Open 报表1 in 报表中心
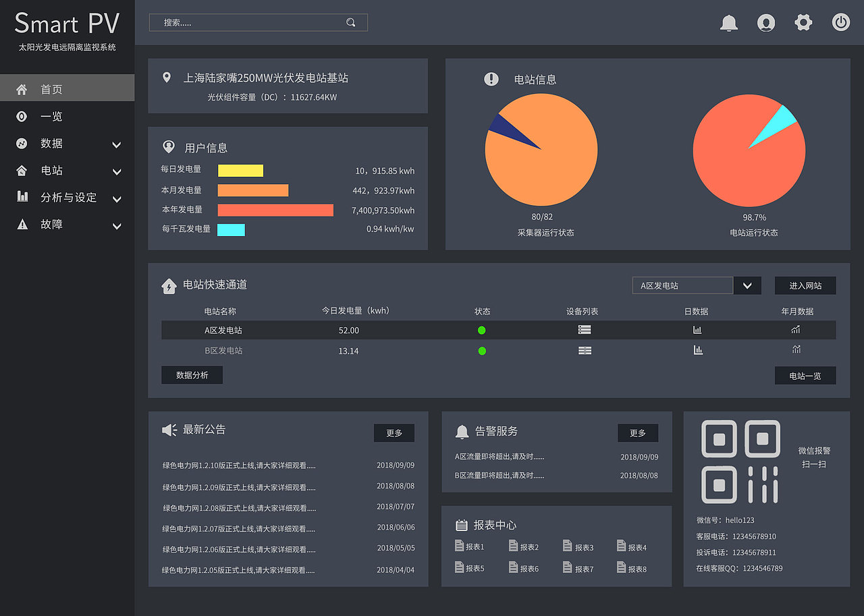 click(x=470, y=547)
